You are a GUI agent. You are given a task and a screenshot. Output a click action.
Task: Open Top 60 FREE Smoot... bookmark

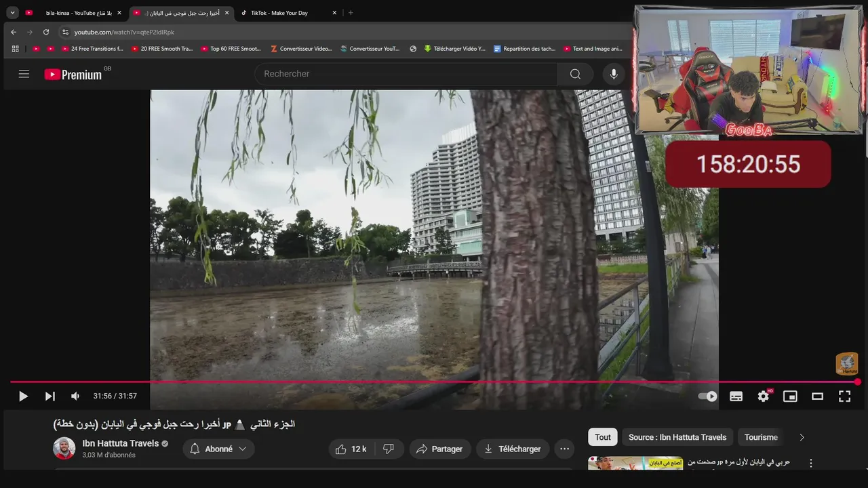coord(231,49)
